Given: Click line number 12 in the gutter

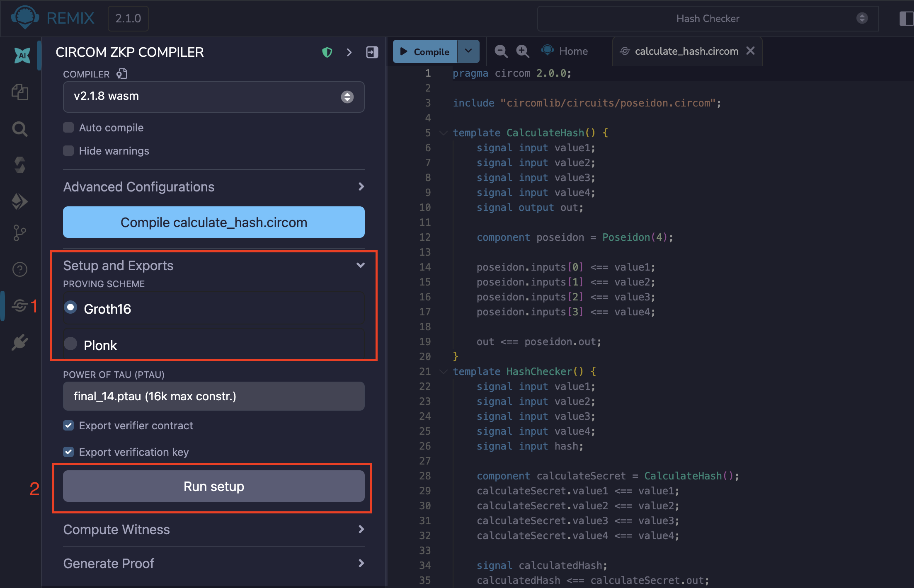Looking at the screenshot, I should (x=425, y=237).
